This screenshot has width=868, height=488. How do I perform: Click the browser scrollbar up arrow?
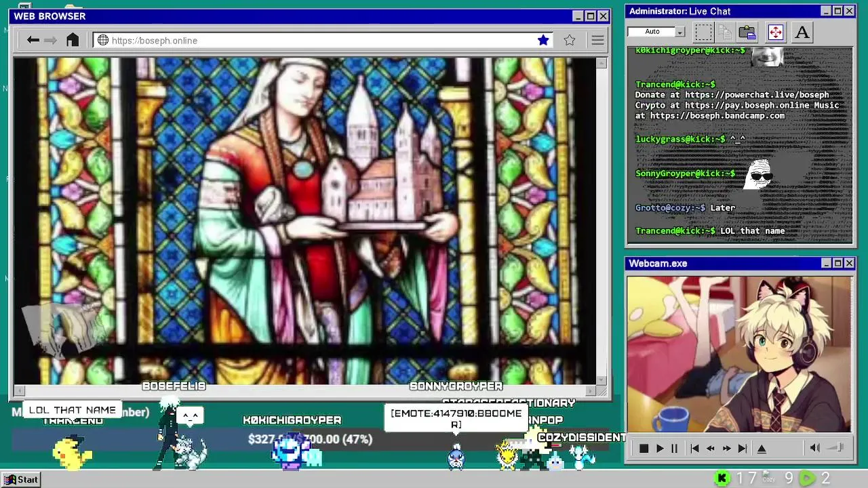click(601, 63)
